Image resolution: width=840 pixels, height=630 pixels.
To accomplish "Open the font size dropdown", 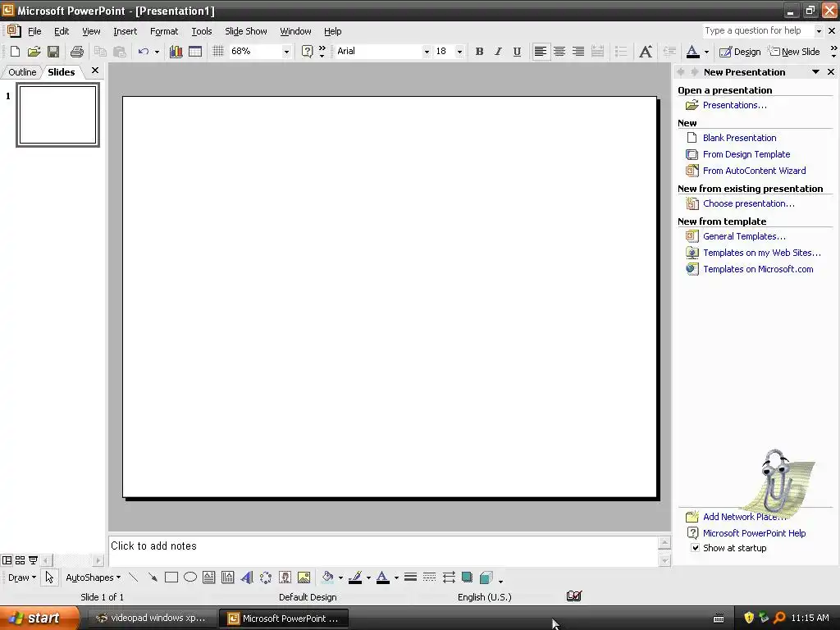I will pos(459,52).
